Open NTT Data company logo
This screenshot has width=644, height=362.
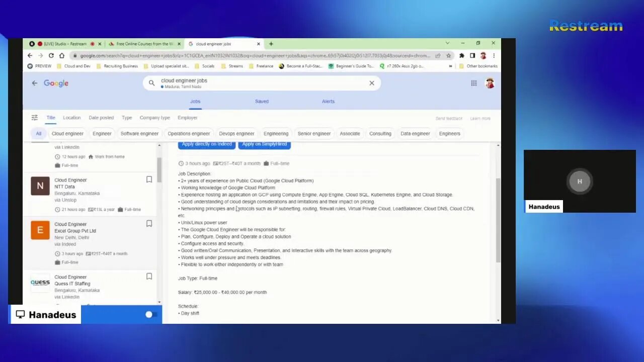tap(40, 186)
